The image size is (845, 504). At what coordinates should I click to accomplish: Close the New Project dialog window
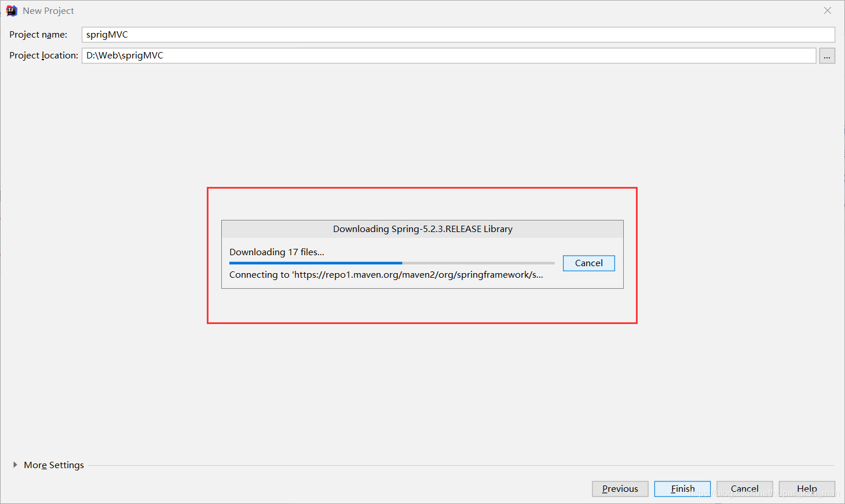coord(828,10)
